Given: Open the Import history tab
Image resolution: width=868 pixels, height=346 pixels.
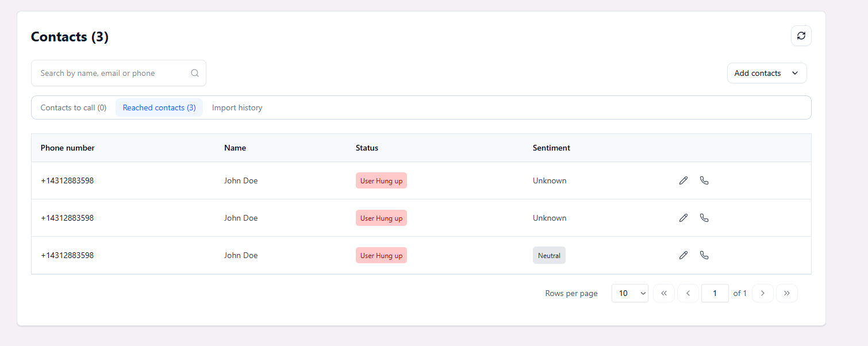Looking at the screenshot, I should [x=237, y=107].
